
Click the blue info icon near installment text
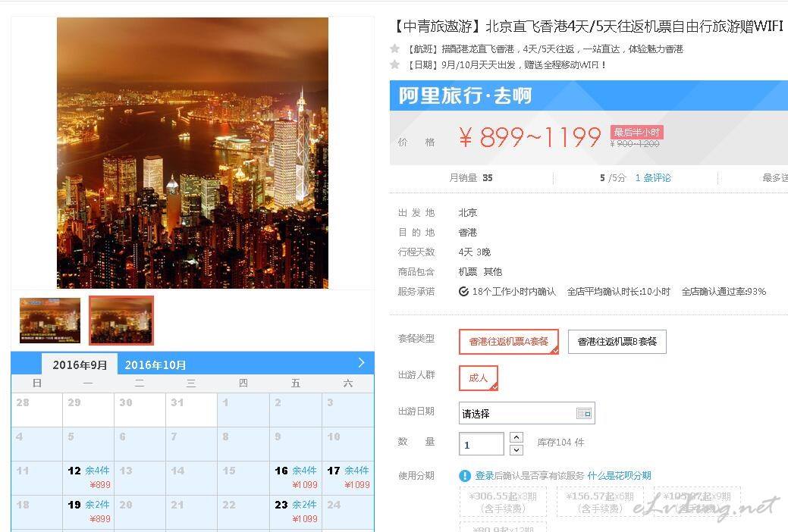[x=465, y=475]
